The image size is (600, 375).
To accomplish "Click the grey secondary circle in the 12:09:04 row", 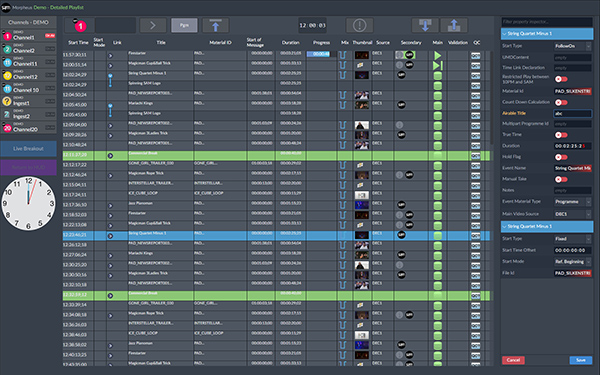I will (399, 125).
